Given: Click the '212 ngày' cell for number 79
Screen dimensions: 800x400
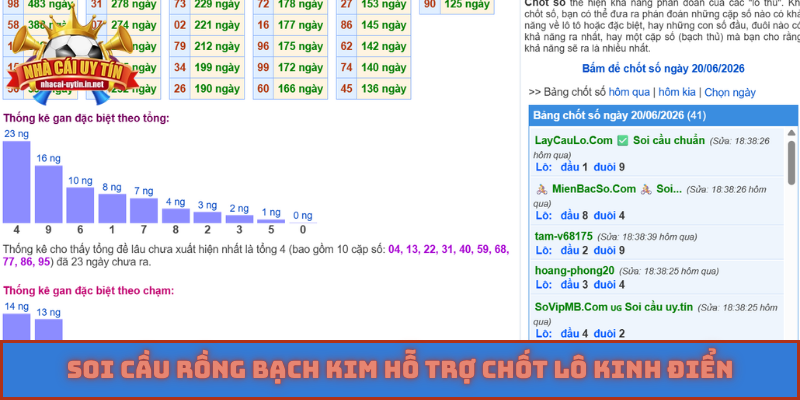Looking at the screenshot, I should point(217,46).
